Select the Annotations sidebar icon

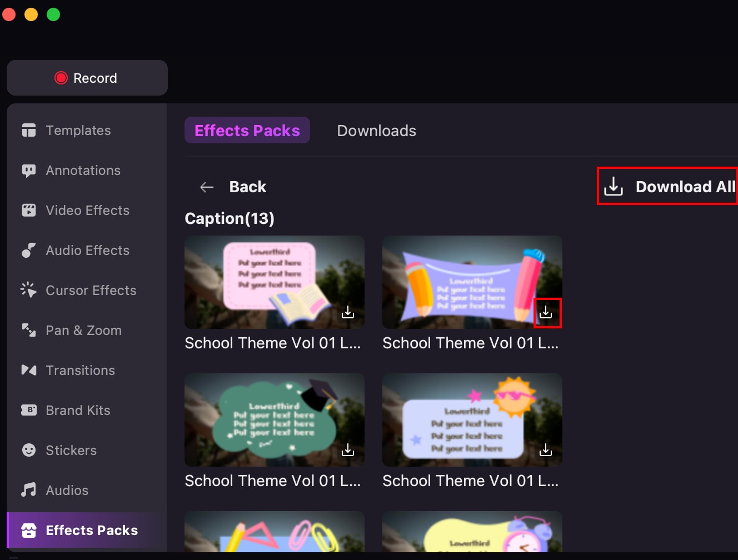click(x=29, y=171)
